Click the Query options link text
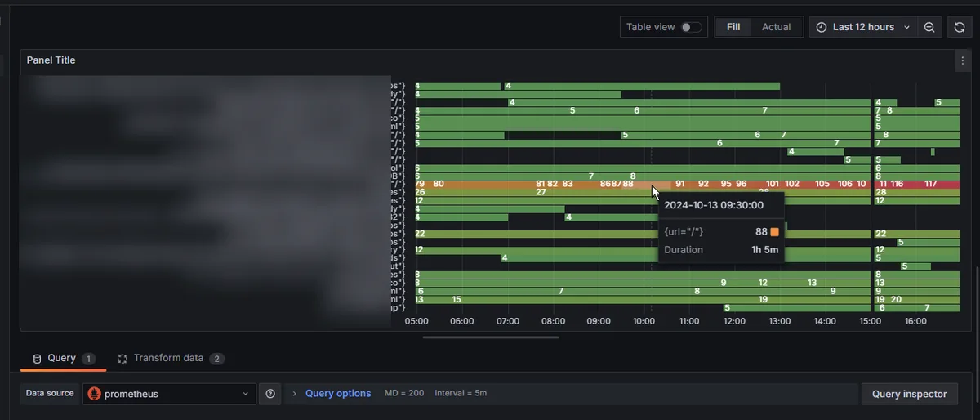The width and height of the screenshot is (980, 420). 338,394
